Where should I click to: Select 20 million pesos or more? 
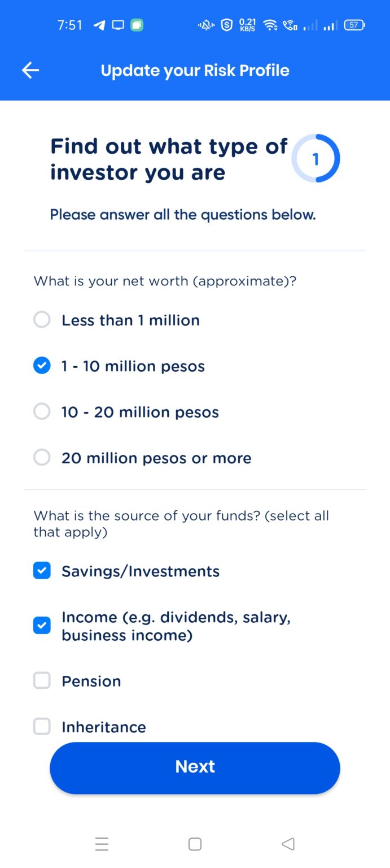click(41, 457)
